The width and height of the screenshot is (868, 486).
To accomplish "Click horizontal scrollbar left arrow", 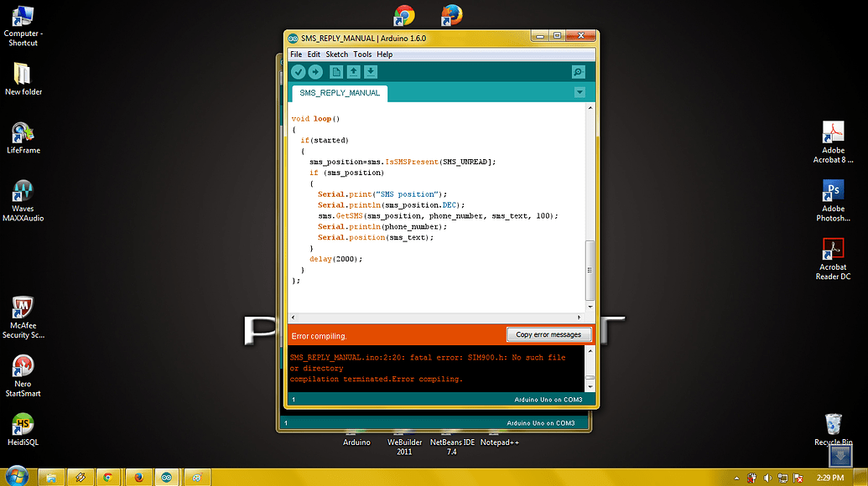I will (293, 318).
